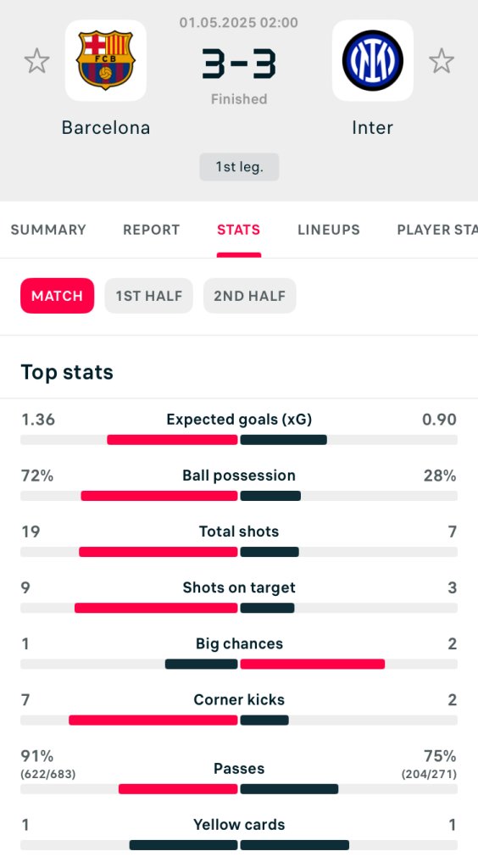This screenshot has height=868, width=478.
Task: Favorite Barcelona with the left star icon
Action: [37, 61]
